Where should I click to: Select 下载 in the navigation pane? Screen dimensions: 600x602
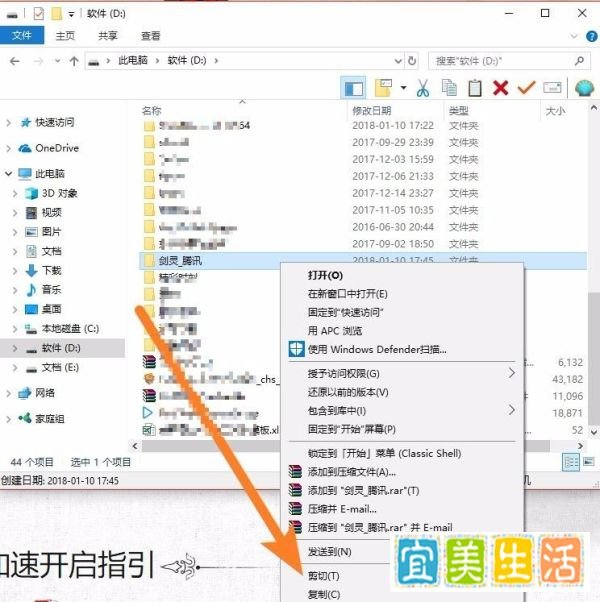tap(51, 270)
